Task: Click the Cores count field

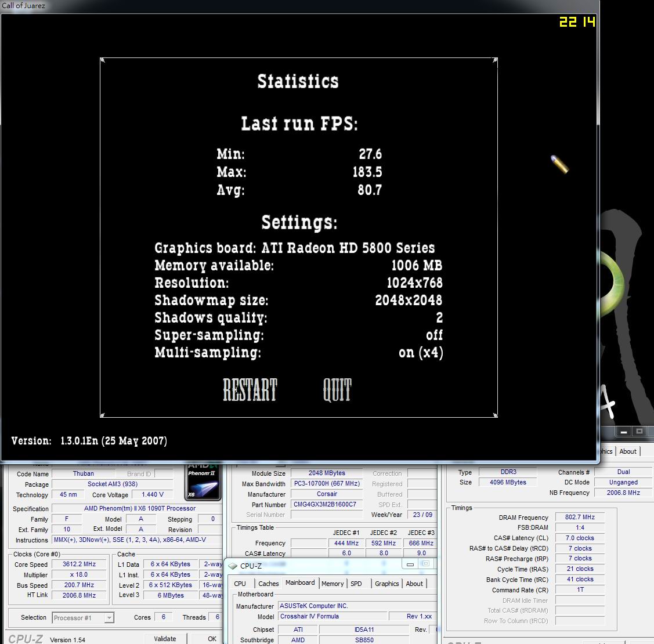Action: click(164, 617)
